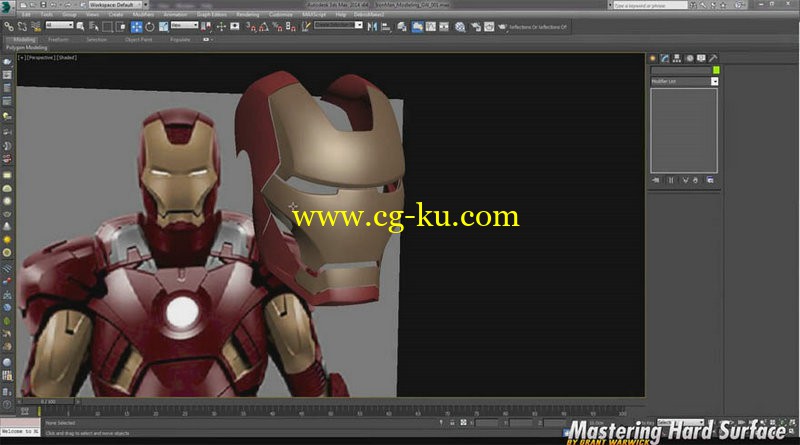Expand the Modifier List dropdown

pos(714,82)
